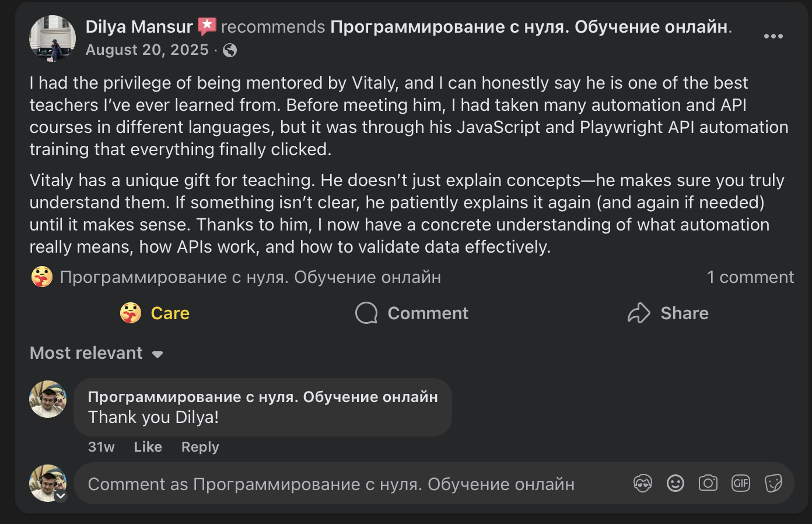Open the three-dot post options menu
The height and width of the screenshot is (524, 812).
click(773, 36)
